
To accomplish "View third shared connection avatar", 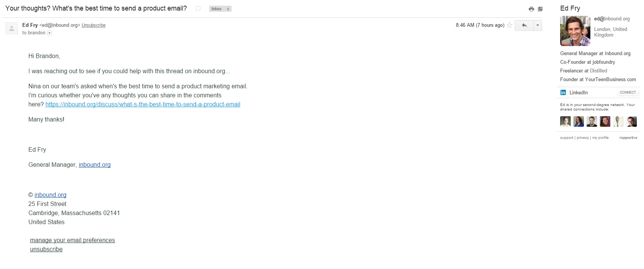I will click(592, 121).
